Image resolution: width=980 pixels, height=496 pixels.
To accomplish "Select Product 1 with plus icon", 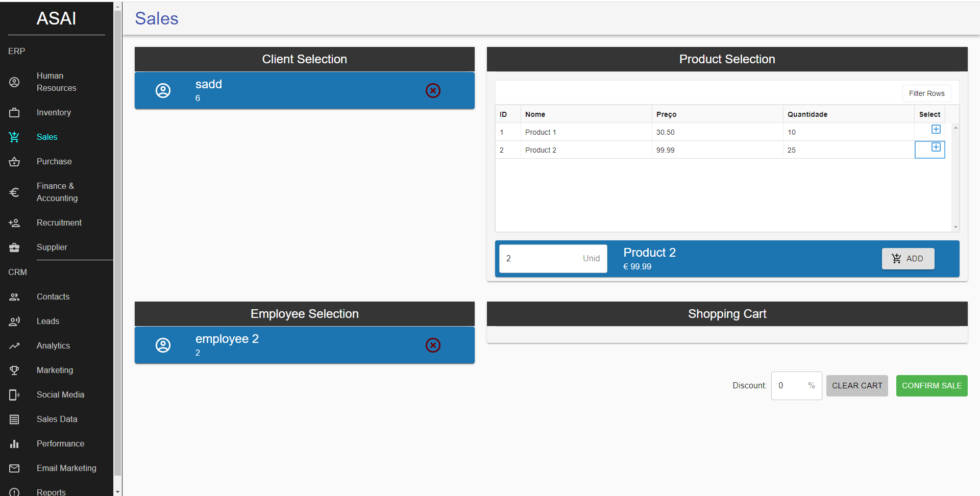I will click(x=936, y=130).
